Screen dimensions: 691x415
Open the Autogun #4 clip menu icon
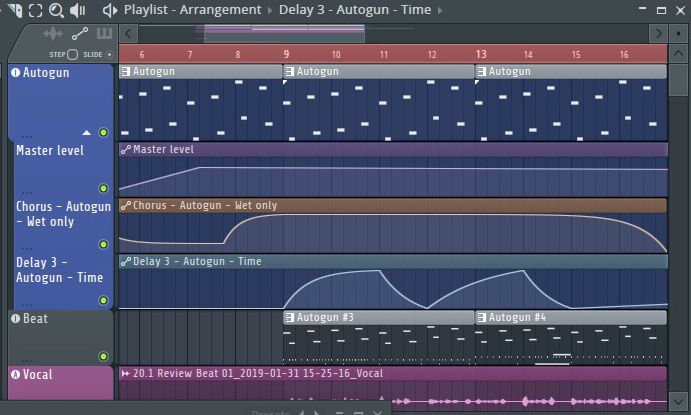coord(482,318)
